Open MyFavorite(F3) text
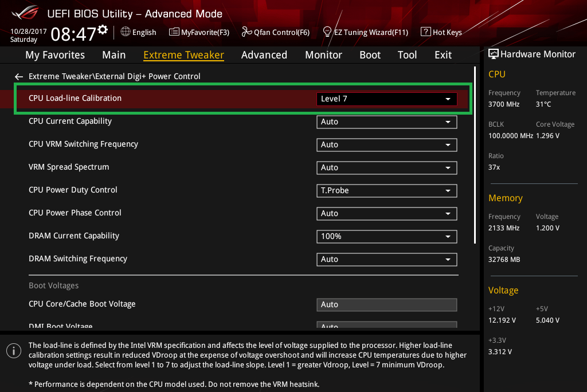Image resolution: width=587 pixels, height=392 pixels. point(205,33)
